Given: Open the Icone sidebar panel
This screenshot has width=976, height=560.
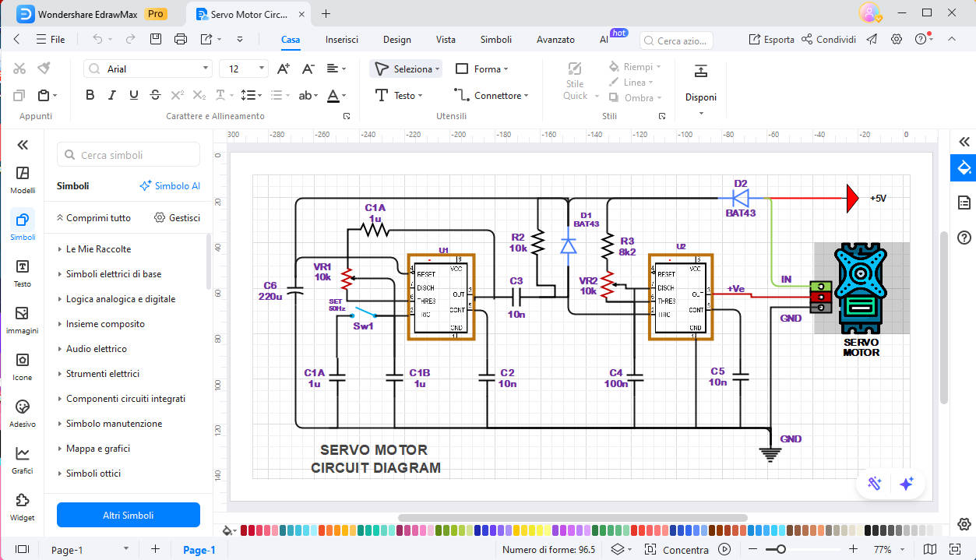Looking at the screenshot, I should point(23,366).
